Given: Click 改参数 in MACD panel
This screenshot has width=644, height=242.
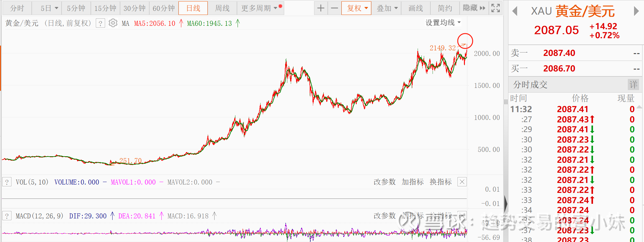Looking at the screenshot, I should [x=385, y=216].
